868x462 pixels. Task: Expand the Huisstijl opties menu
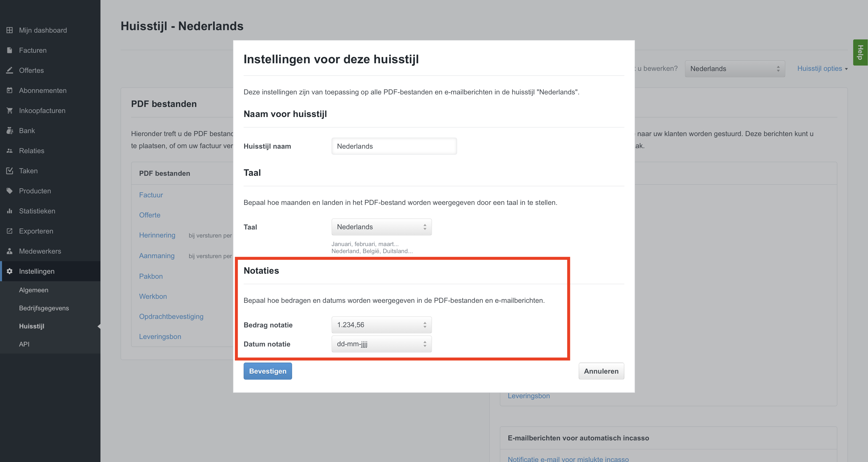822,69
